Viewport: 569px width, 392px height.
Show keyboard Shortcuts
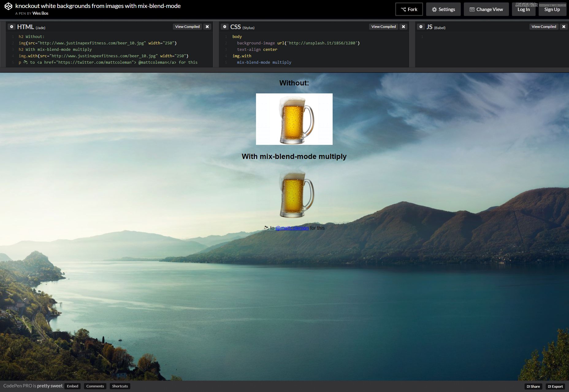pyautogui.click(x=120, y=386)
